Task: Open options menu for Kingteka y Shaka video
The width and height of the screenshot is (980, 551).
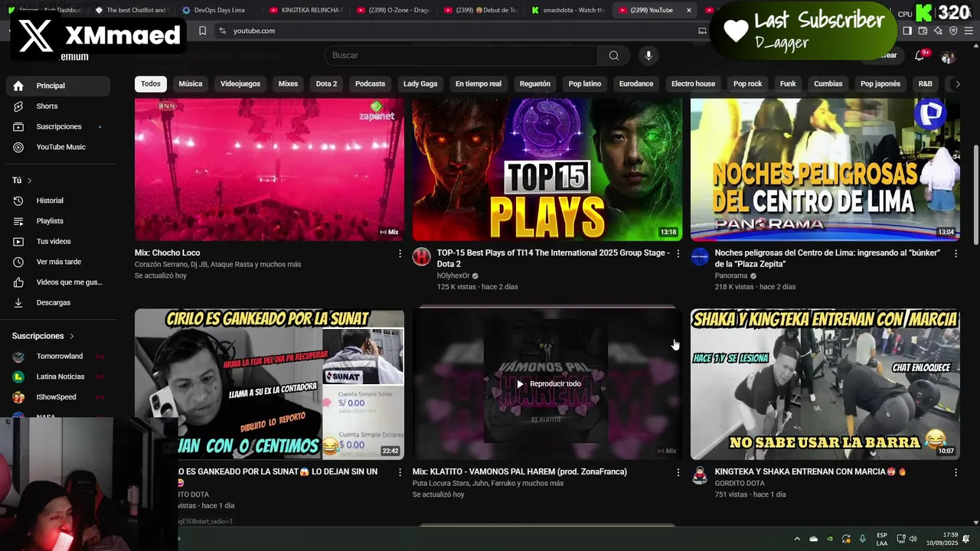Action: [955, 473]
